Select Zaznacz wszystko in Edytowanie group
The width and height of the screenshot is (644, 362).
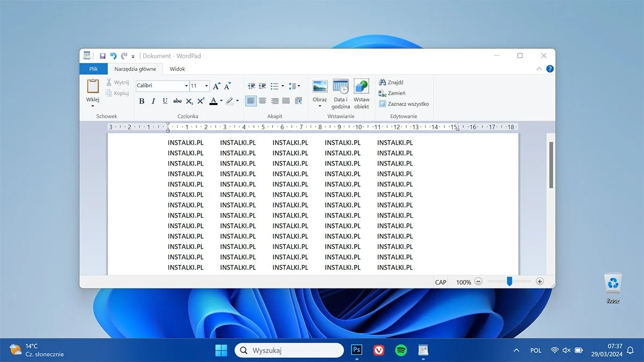(x=404, y=104)
